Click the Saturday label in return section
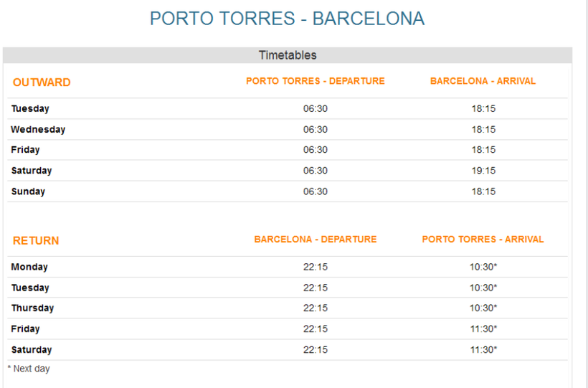Screen dimensions: 588x388 click(x=32, y=350)
